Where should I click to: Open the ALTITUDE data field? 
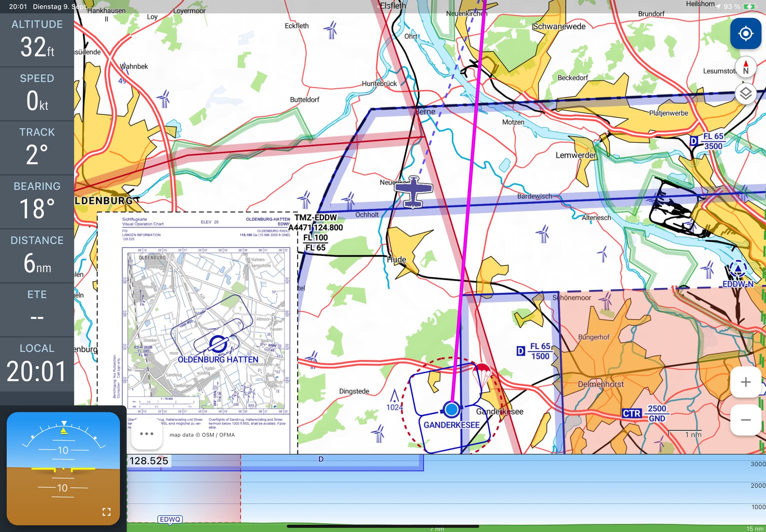pyautogui.click(x=37, y=40)
